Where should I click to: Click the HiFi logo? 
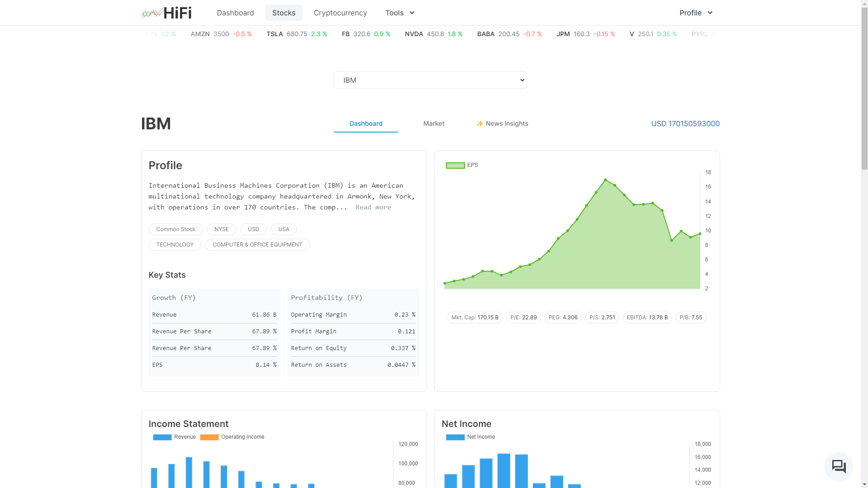[x=166, y=13]
